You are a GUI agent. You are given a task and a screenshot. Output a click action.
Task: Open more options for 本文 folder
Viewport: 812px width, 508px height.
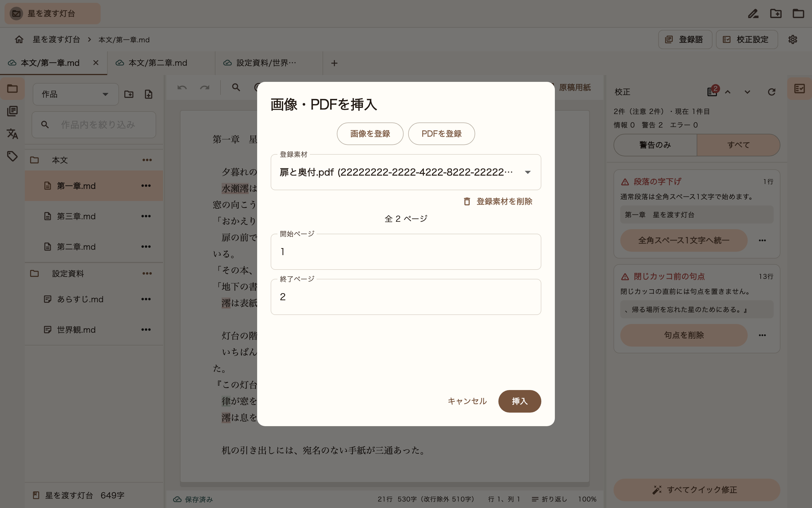pos(147,160)
